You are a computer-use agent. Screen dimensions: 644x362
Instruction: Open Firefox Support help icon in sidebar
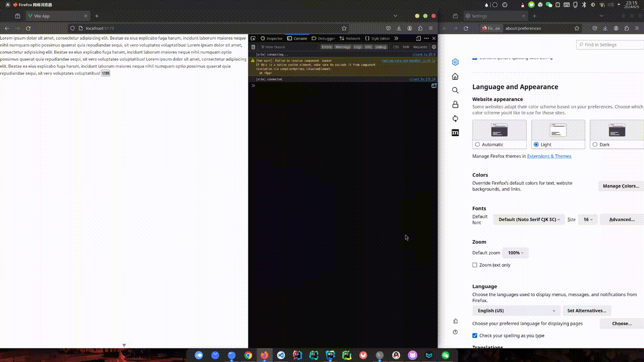(455, 332)
